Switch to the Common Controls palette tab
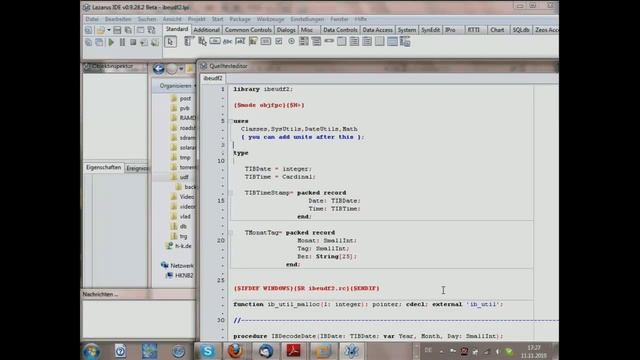Viewport: 640px width, 360px height. click(248, 30)
